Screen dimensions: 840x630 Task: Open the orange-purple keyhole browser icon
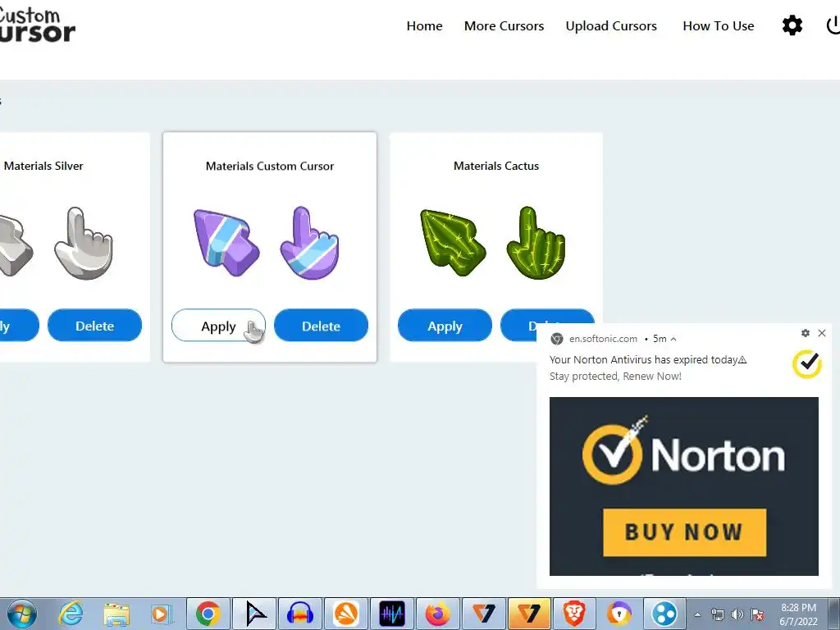(x=619, y=614)
